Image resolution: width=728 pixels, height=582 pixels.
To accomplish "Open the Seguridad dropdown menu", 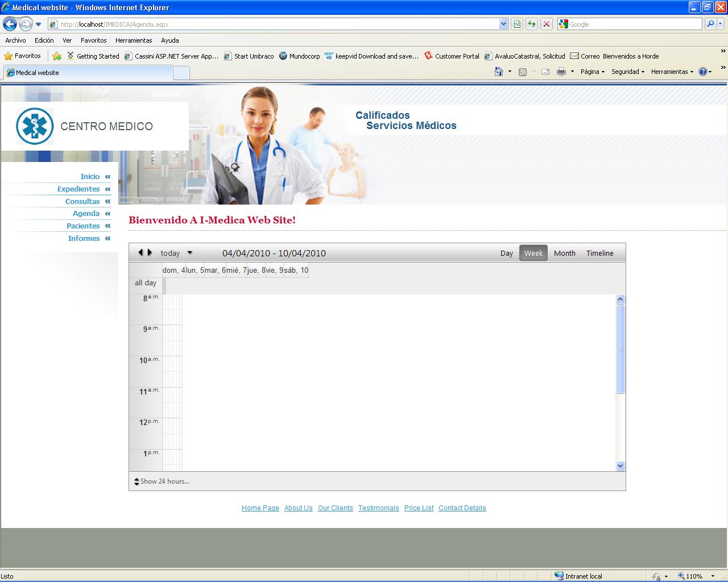I will pyautogui.click(x=628, y=72).
